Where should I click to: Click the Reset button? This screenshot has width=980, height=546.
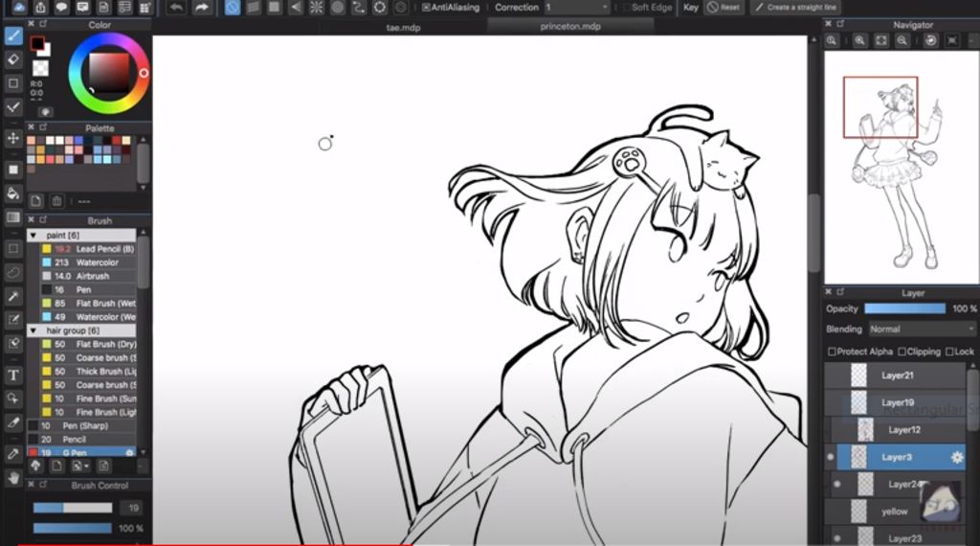(724, 8)
